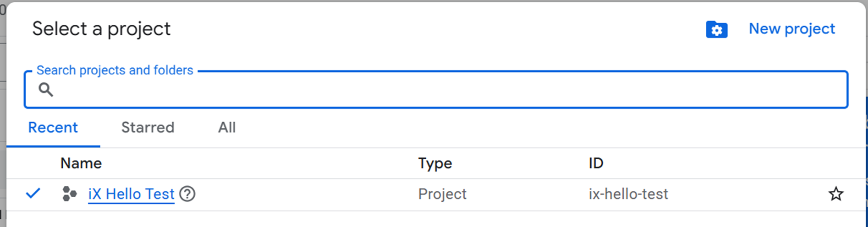Click the Search projects and folders label
This screenshot has height=227, width=868.
tap(115, 70)
